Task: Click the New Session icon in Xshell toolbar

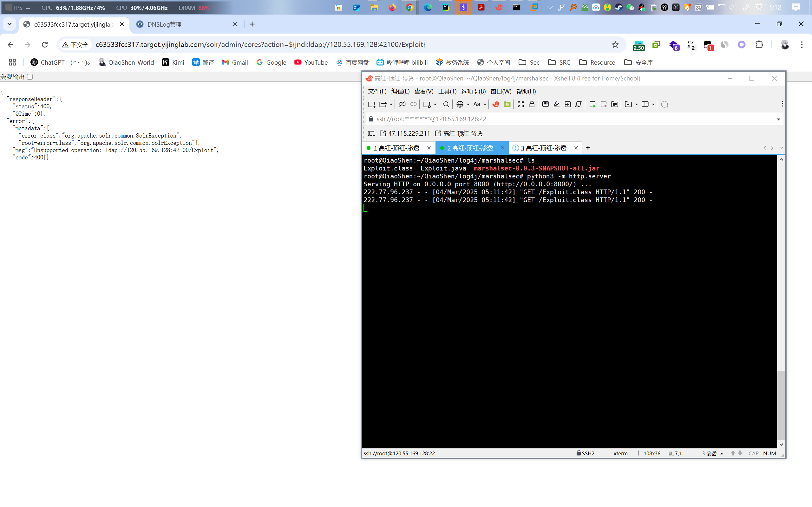Action: (371, 104)
